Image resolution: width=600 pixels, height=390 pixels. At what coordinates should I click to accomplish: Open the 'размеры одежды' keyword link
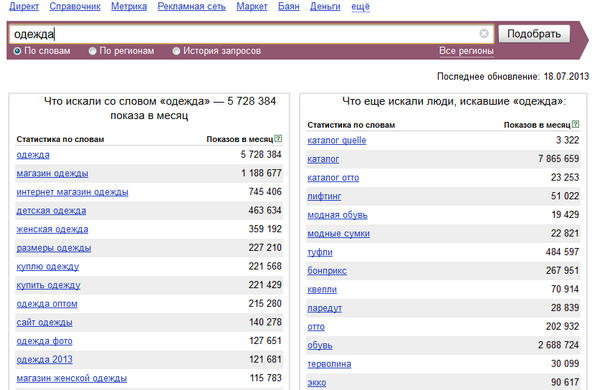coord(54,248)
